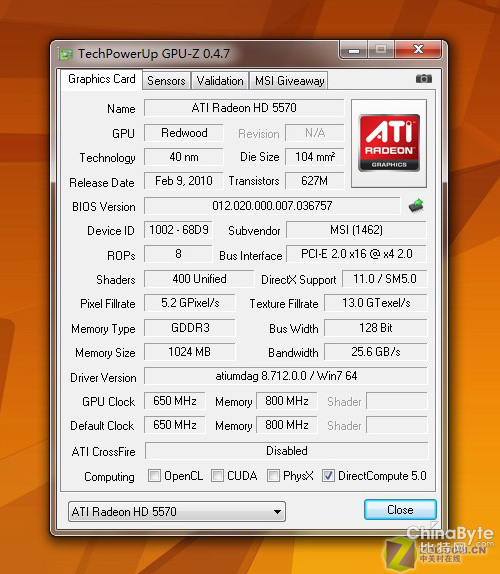Click the Default Clock field 650 MHz
This screenshot has width=500, height=574.
point(175,425)
